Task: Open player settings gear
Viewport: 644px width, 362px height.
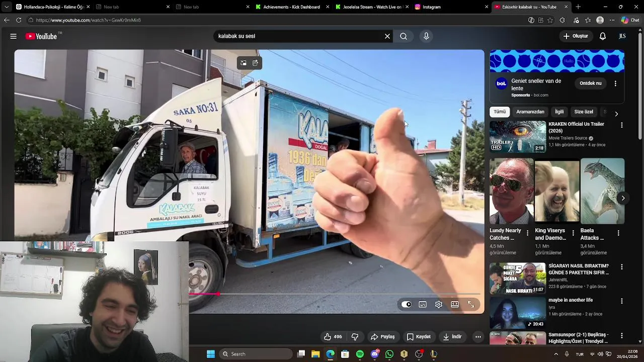Action: click(x=439, y=304)
